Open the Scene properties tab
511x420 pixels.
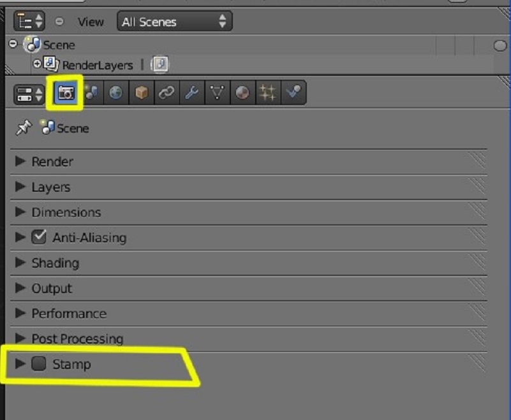pos(91,93)
